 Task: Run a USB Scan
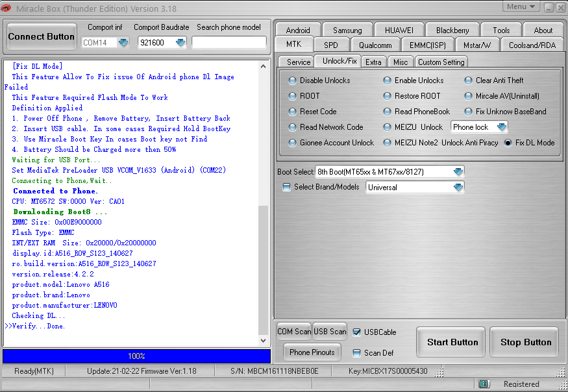tap(330, 332)
